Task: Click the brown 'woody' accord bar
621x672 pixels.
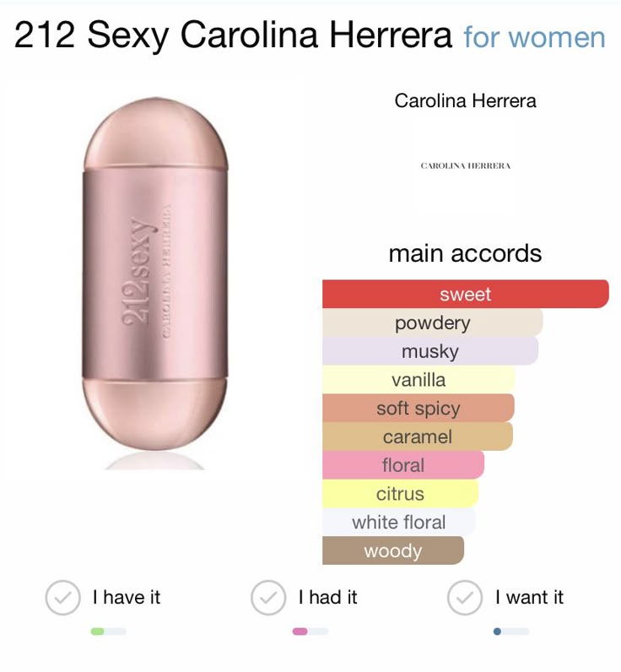Action: [x=392, y=551]
